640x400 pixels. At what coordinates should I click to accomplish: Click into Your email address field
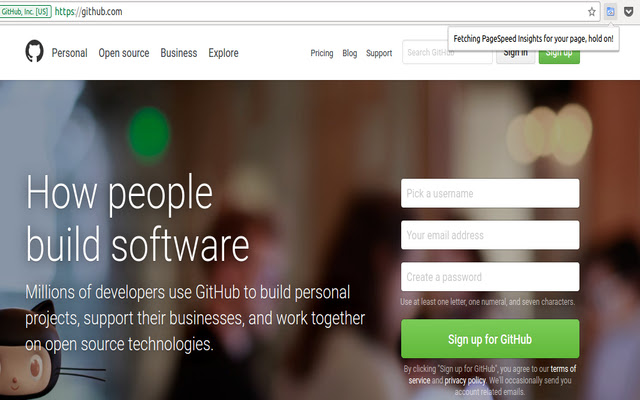(490, 235)
